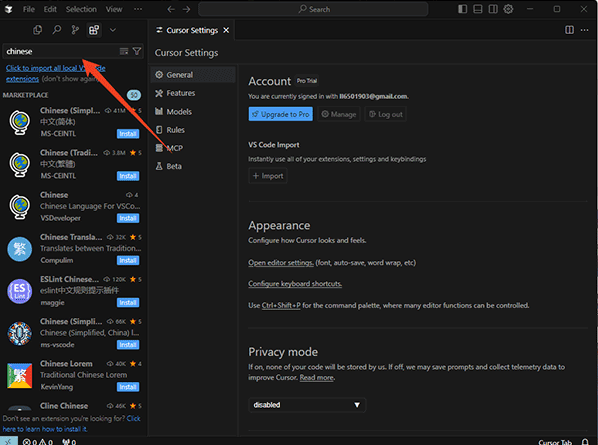Select Models settings category
Viewport: 598px width, 445px height.
[x=193, y=111]
